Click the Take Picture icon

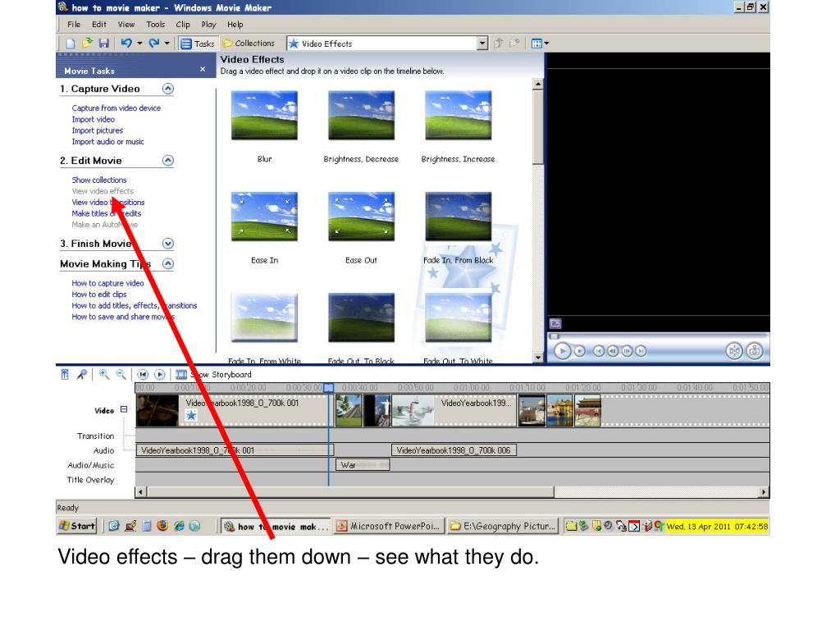[x=755, y=351]
